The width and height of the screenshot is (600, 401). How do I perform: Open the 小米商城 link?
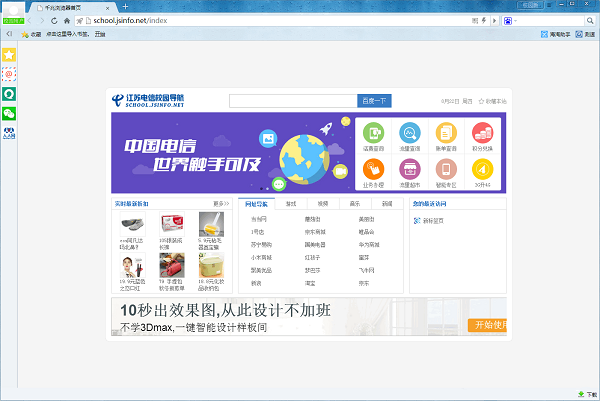261,258
